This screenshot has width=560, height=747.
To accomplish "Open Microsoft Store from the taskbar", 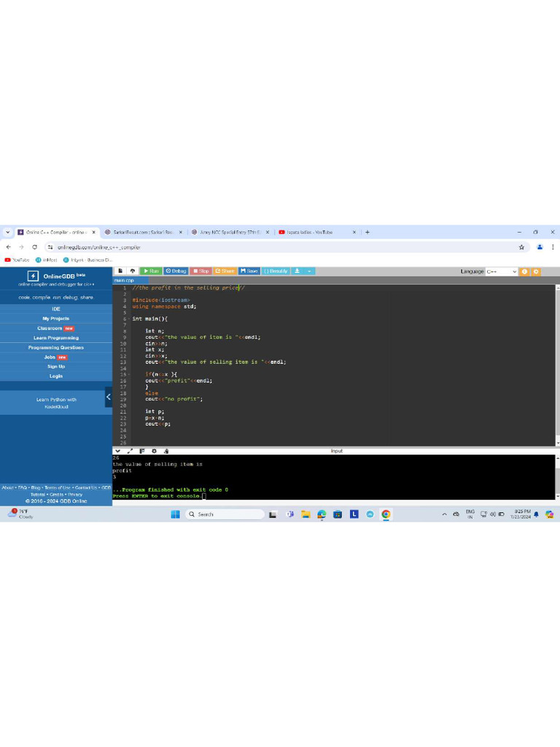I will click(x=338, y=514).
